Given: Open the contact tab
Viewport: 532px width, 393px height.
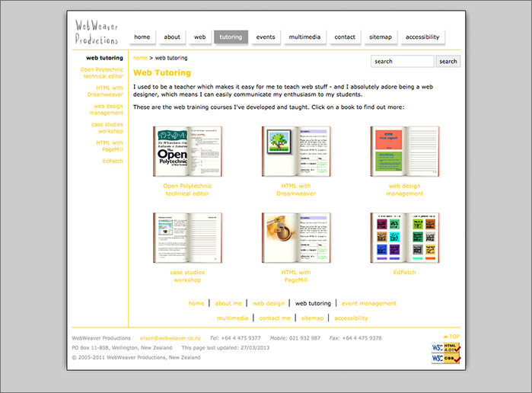Looking at the screenshot, I should point(345,37).
